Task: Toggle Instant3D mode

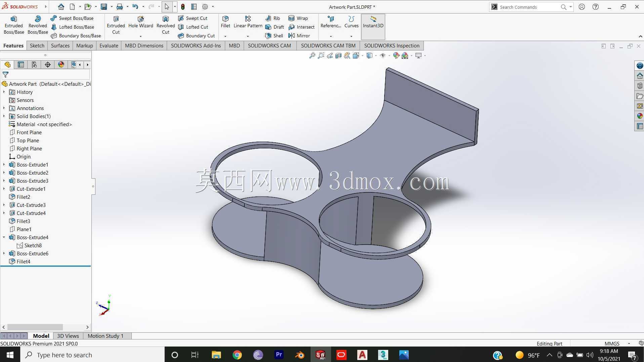Action: (x=373, y=26)
